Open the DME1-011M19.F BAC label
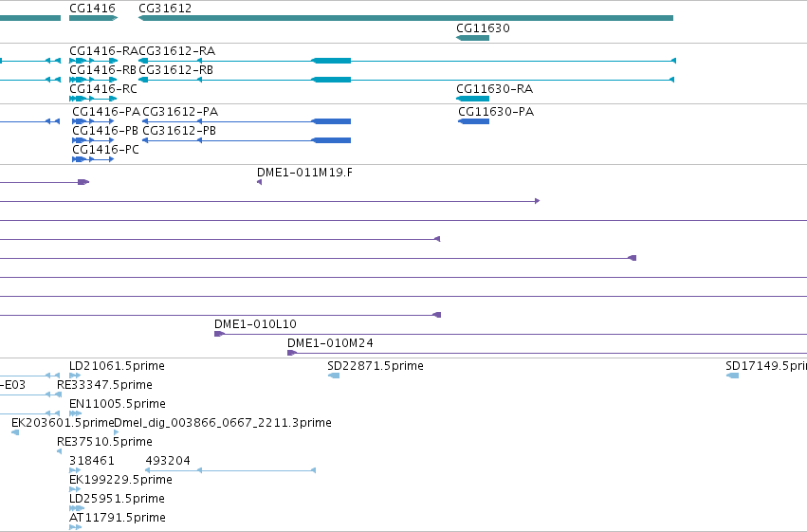The image size is (807, 532). pos(304,173)
